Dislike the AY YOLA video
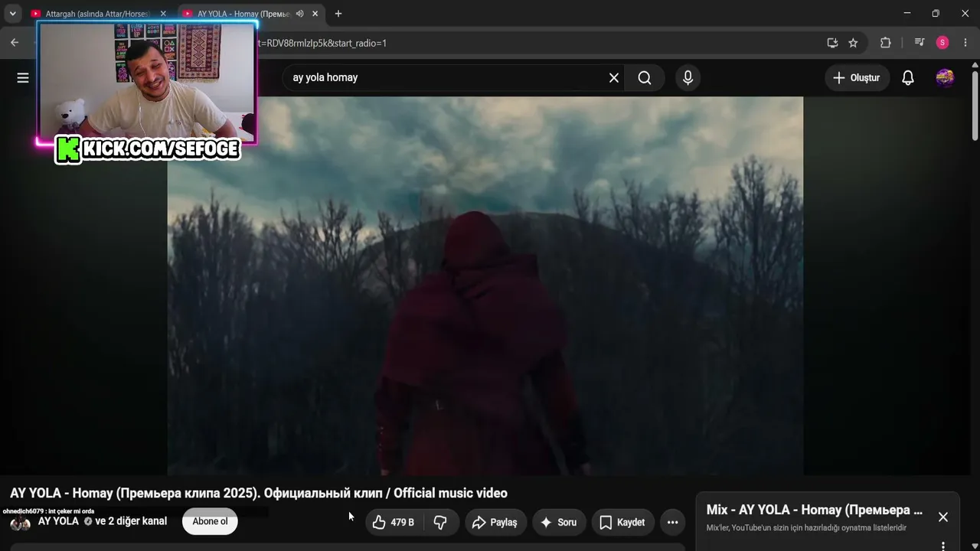Screen dimensions: 980x551 440,522
